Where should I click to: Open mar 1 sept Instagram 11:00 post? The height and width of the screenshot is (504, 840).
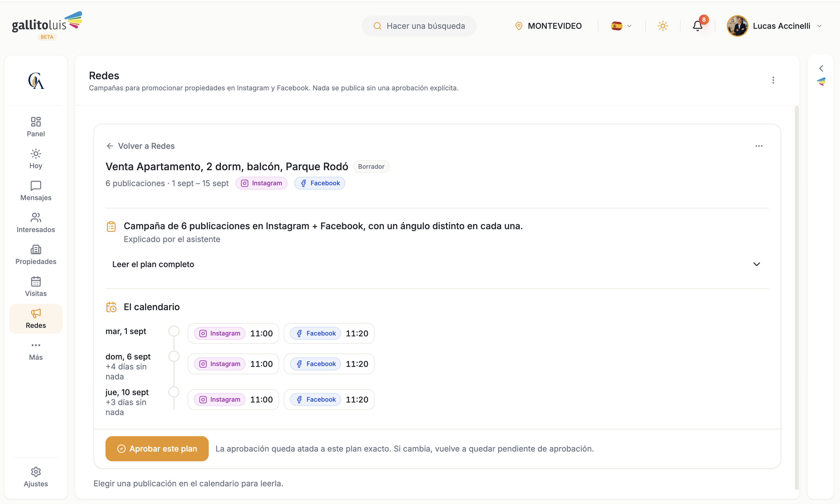[233, 333]
